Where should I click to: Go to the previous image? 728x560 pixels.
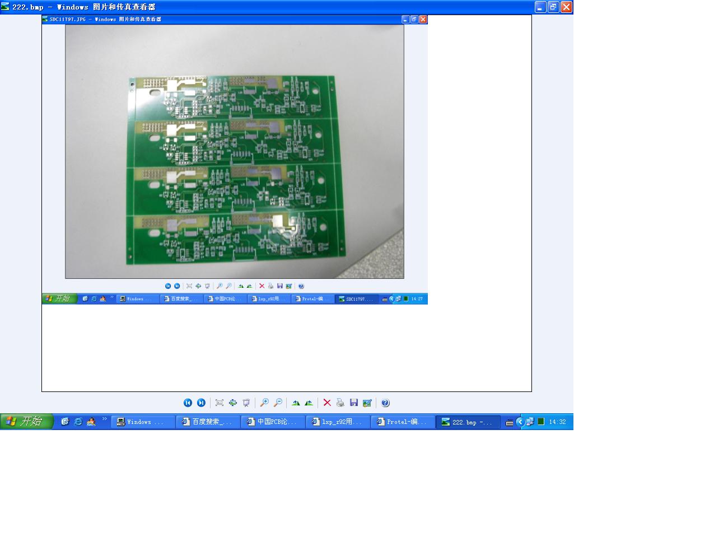188,403
